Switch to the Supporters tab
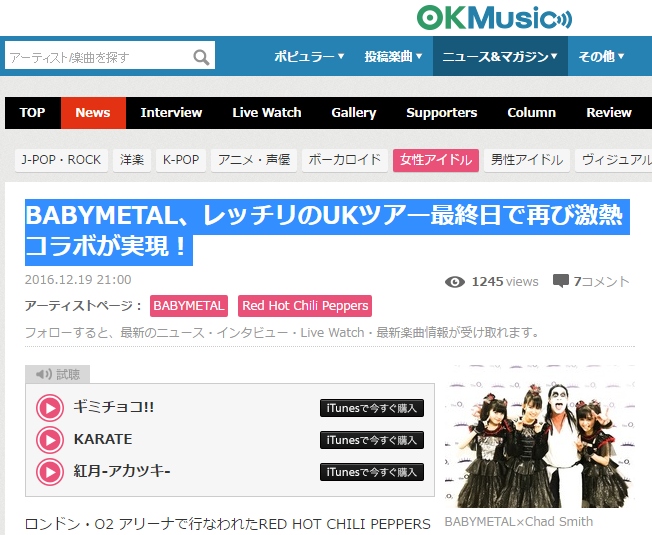 pyautogui.click(x=442, y=113)
